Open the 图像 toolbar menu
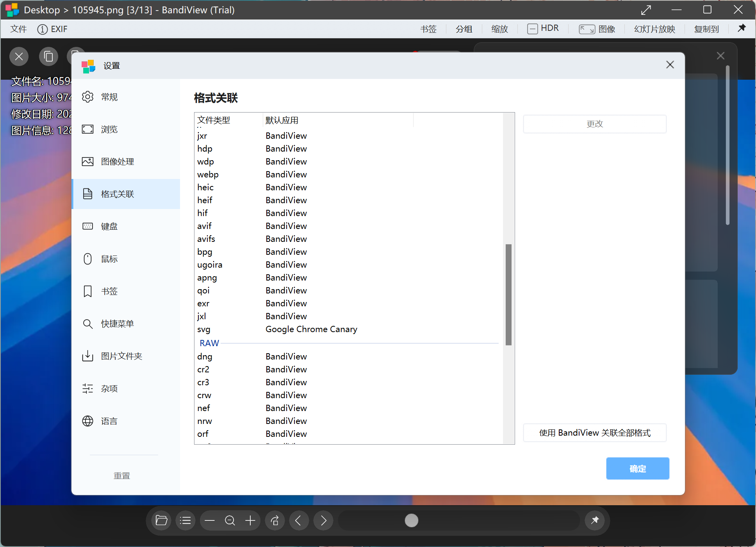 click(597, 29)
